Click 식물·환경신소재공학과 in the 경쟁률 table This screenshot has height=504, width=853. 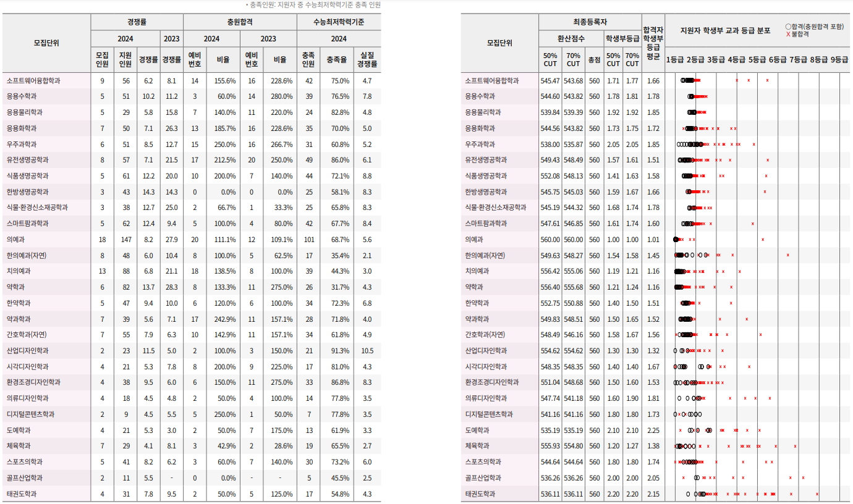coord(37,208)
